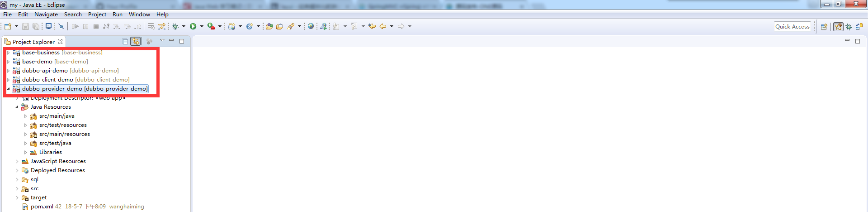Open the Edit menu
Image resolution: width=868 pixels, height=212 pixels.
pos(23,14)
